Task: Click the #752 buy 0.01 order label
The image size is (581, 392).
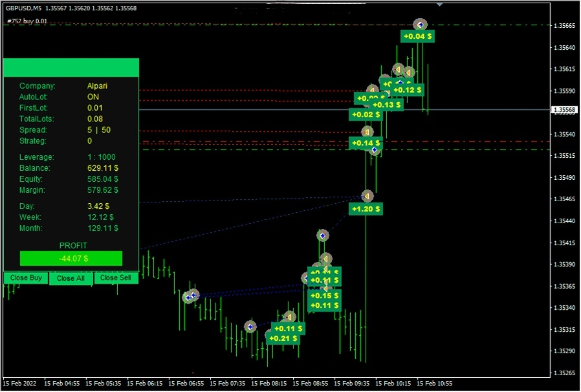Action: click(27, 21)
